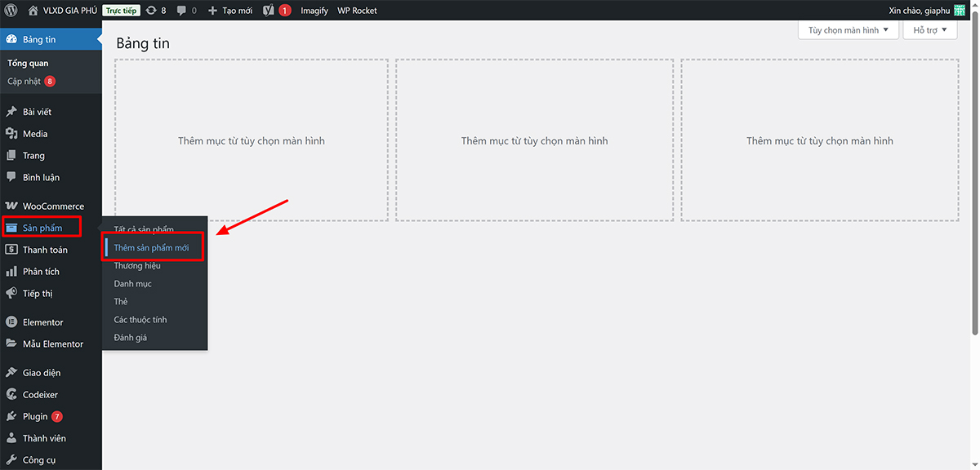Image resolution: width=980 pixels, height=470 pixels.
Task: Open the WooCommerce sidebar icon
Action: tap(11, 206)
